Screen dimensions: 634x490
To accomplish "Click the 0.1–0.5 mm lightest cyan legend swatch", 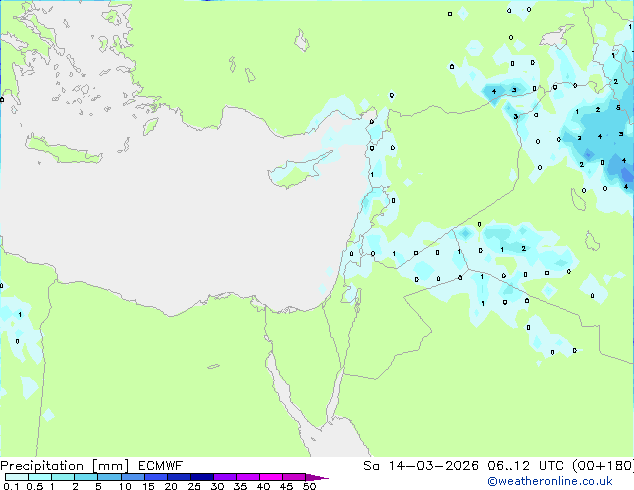I will (x=17, y=477).
